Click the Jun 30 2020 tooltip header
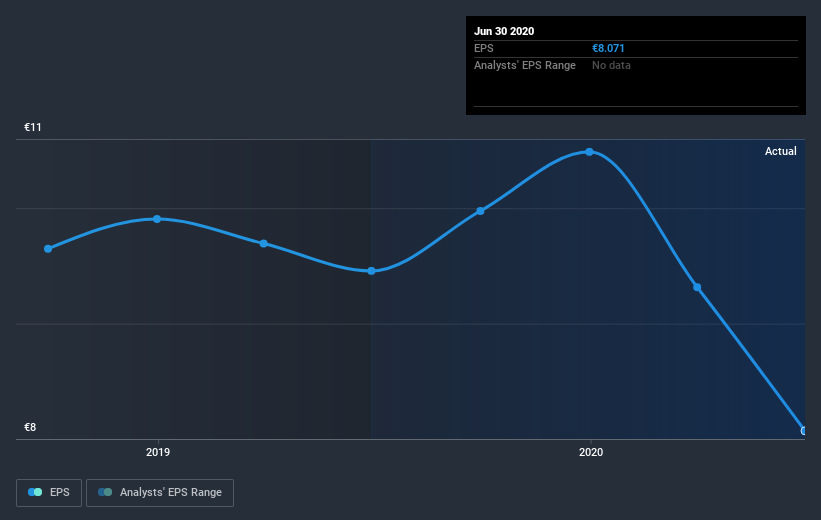Image resolution: width=821 pixels, height=520 pixels. [x=504, y=31]
